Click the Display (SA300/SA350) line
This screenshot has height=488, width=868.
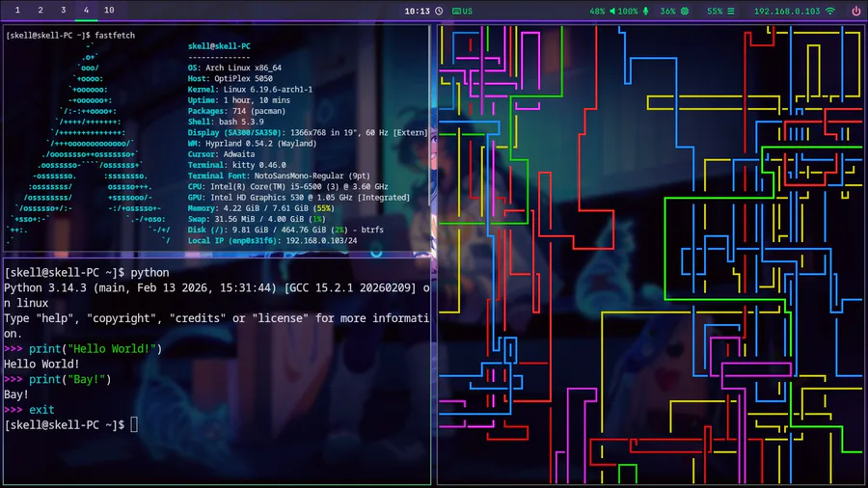point(308,132)
